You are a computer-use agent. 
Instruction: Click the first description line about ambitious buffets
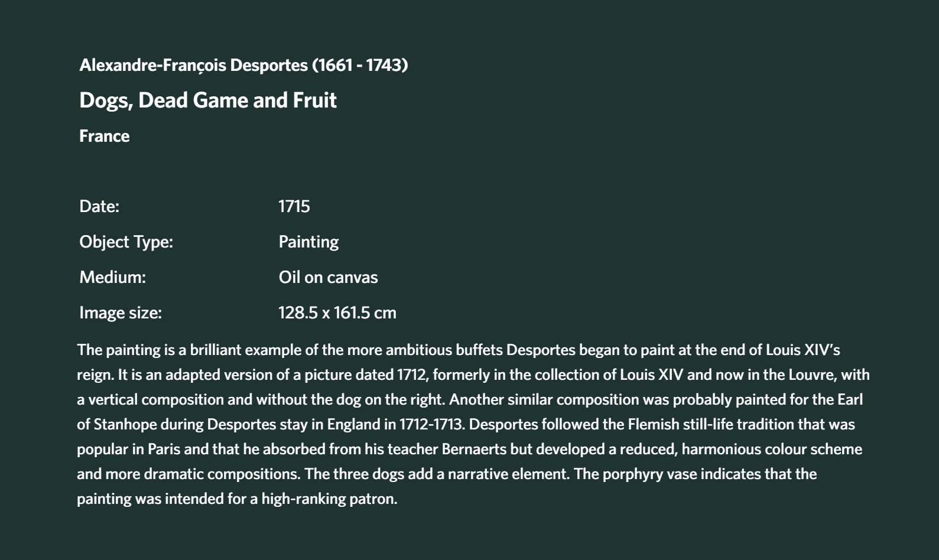click(459, 350)
